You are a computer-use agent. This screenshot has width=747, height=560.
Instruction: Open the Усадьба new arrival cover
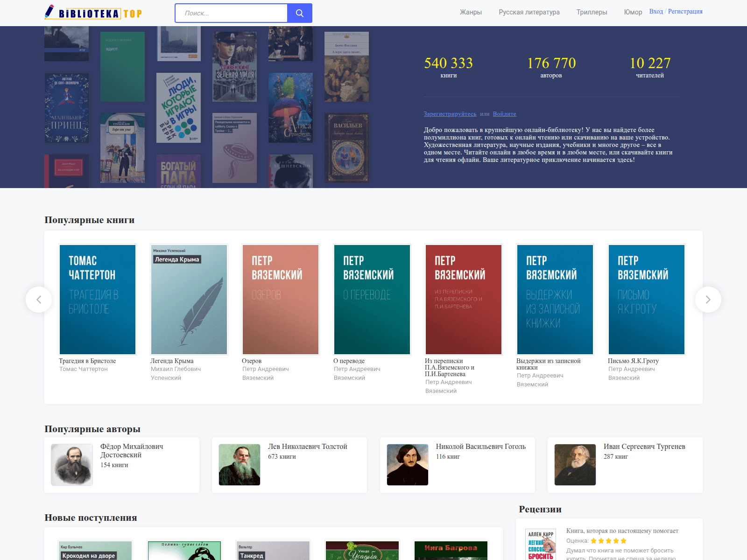pos(362,551)
